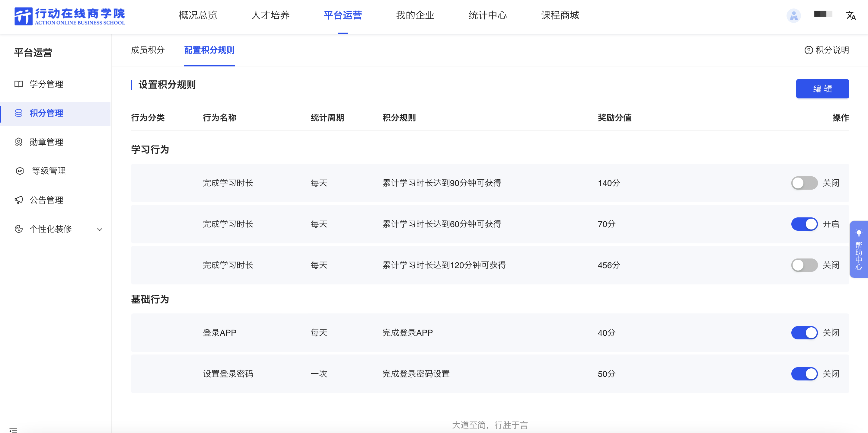Screen dimensions: 868x433
Task: Click the 140分 reward value
Action: (x=608, y=183)
